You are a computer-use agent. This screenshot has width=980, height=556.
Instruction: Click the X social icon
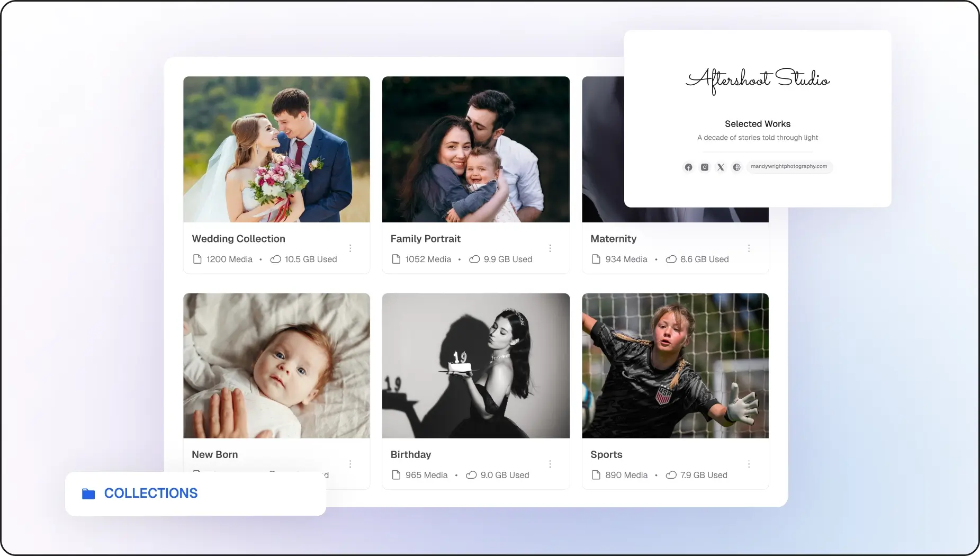721,167
